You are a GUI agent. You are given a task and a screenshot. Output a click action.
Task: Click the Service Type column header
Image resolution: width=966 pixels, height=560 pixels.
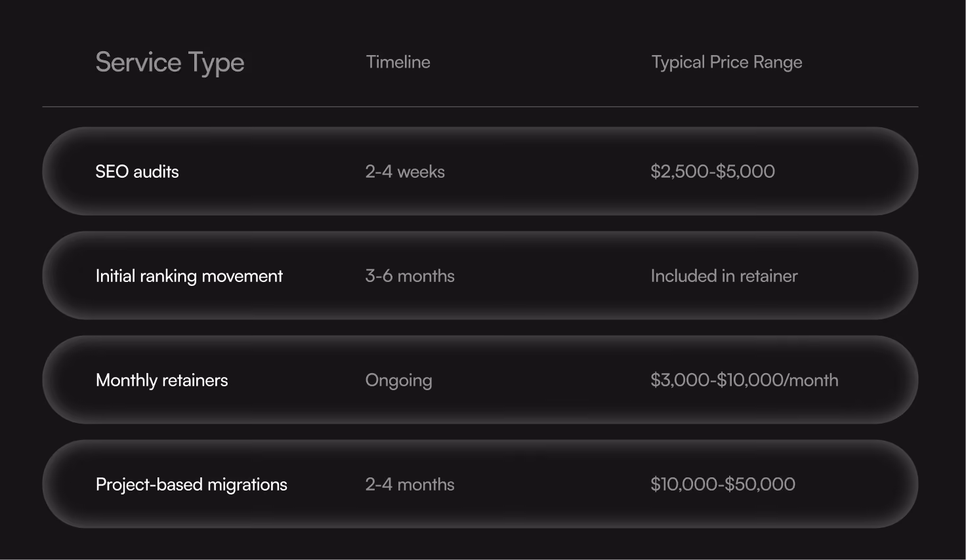point(170,63)
